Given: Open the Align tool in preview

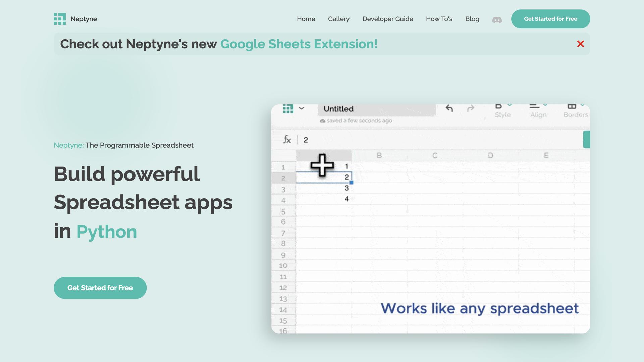Looking at the screenshot, I should (x=538, y=110).
